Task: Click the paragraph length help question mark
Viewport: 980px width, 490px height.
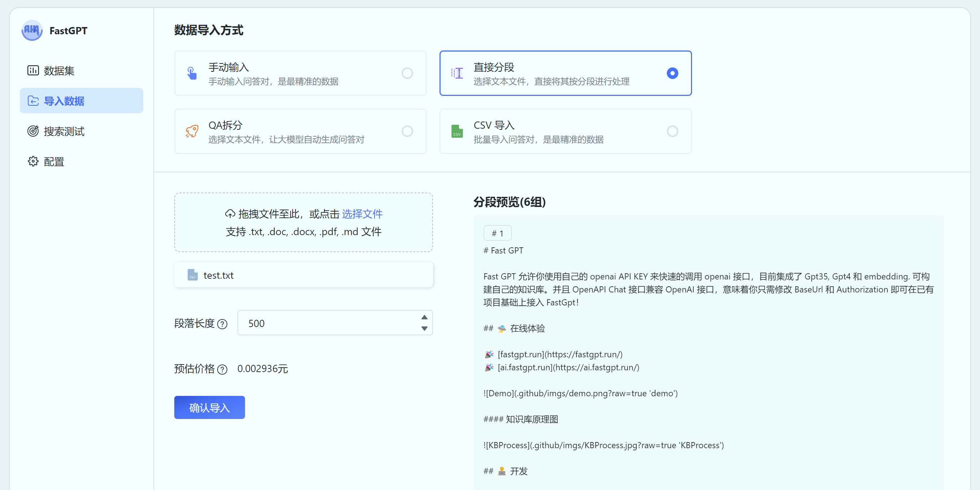Action: (222, 324)
